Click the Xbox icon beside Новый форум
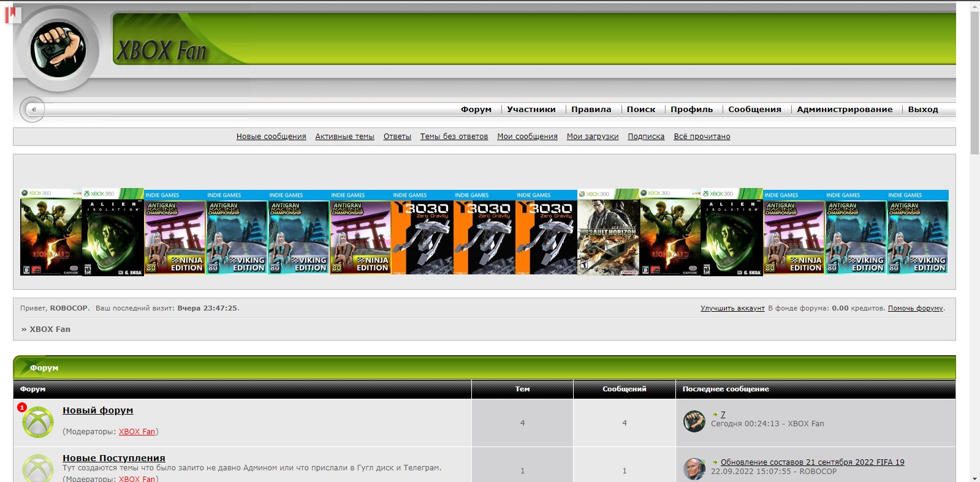980x482 pixels. point(38,422)
